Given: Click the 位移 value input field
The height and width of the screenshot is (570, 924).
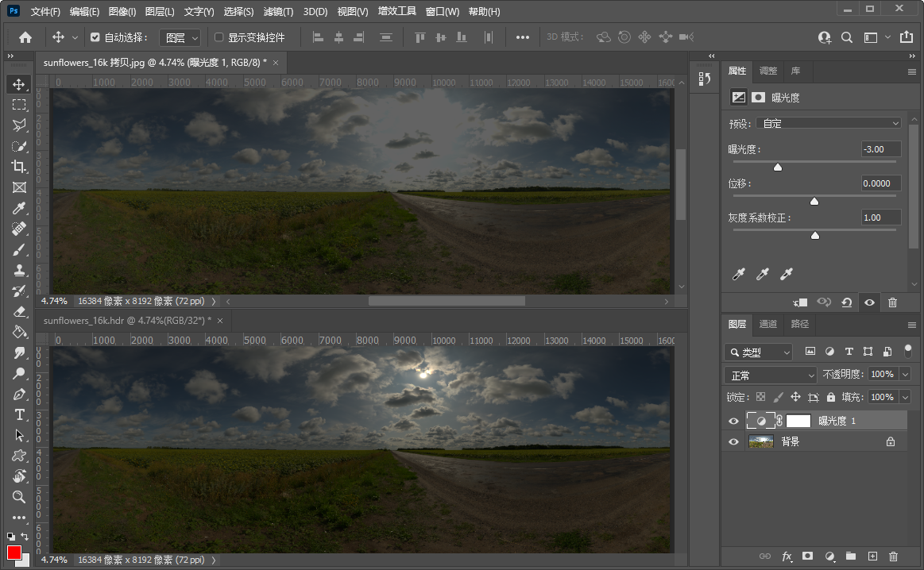Looking at the screenshot, I should (x=881, y=183).
